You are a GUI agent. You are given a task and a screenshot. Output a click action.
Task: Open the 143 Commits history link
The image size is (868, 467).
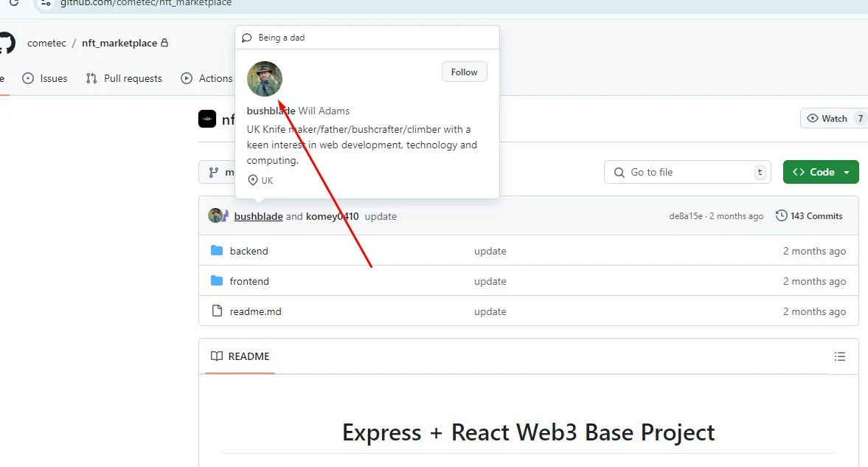[809, 216]
